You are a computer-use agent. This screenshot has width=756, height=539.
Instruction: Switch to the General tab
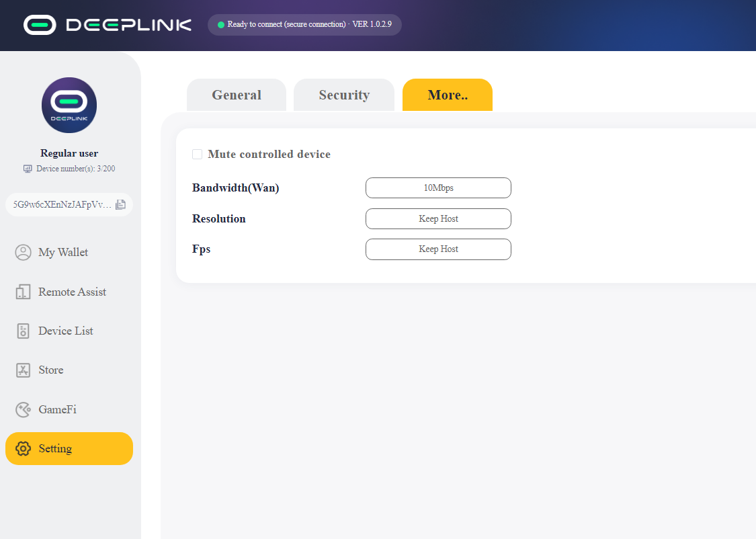pyautogui.click(x=236, y=95)
